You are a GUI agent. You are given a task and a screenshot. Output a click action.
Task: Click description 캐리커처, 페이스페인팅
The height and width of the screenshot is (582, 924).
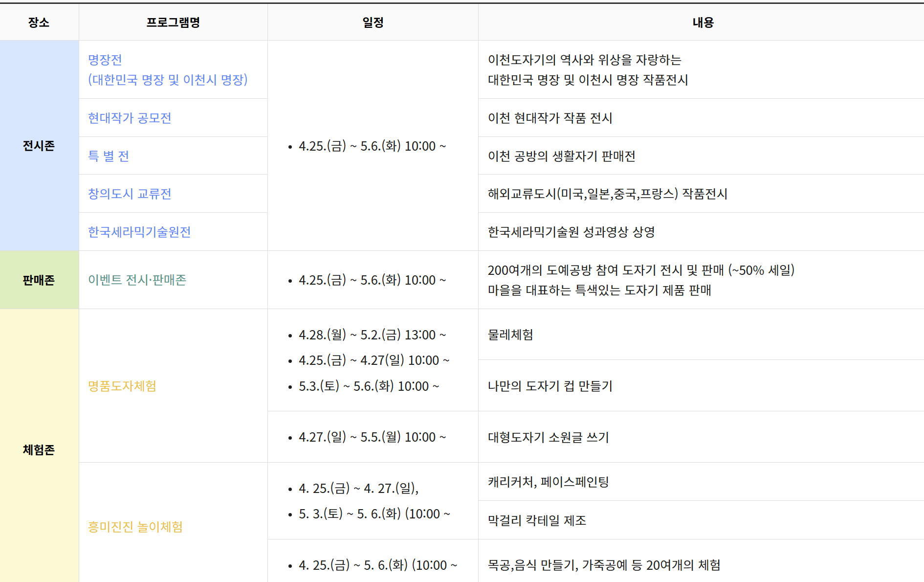click(x=549, y=482)
